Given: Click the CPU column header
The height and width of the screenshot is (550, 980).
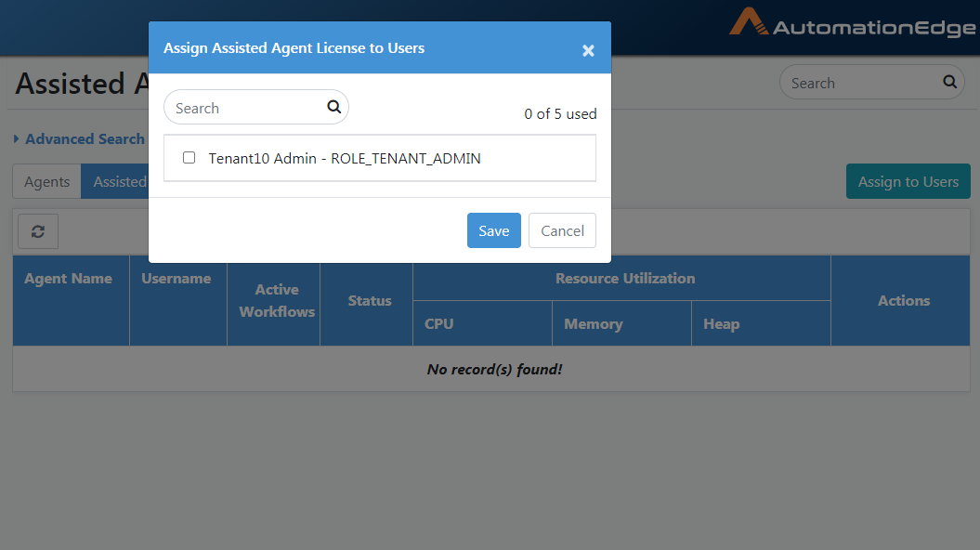Looking at the screenshot, I should click(438, 323).
